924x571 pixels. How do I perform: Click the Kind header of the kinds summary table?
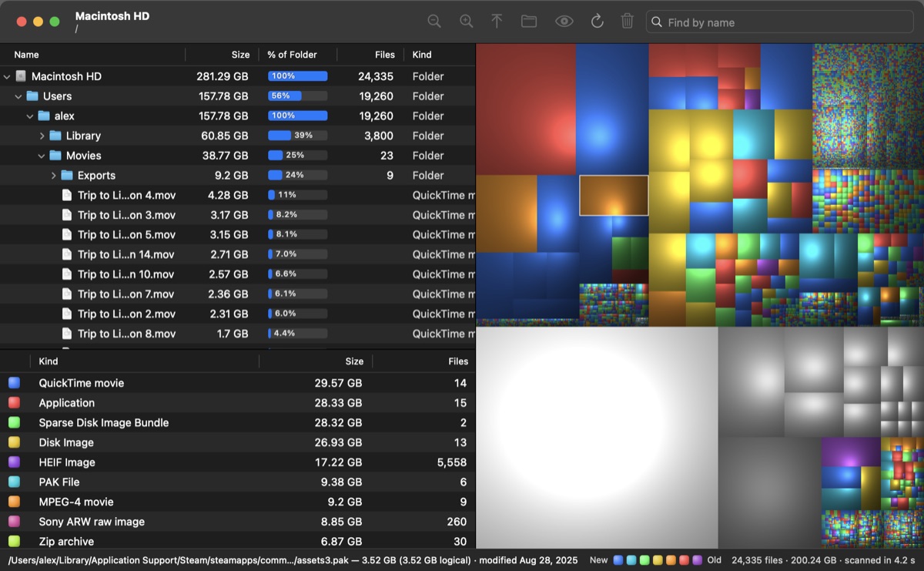(49, 361)
